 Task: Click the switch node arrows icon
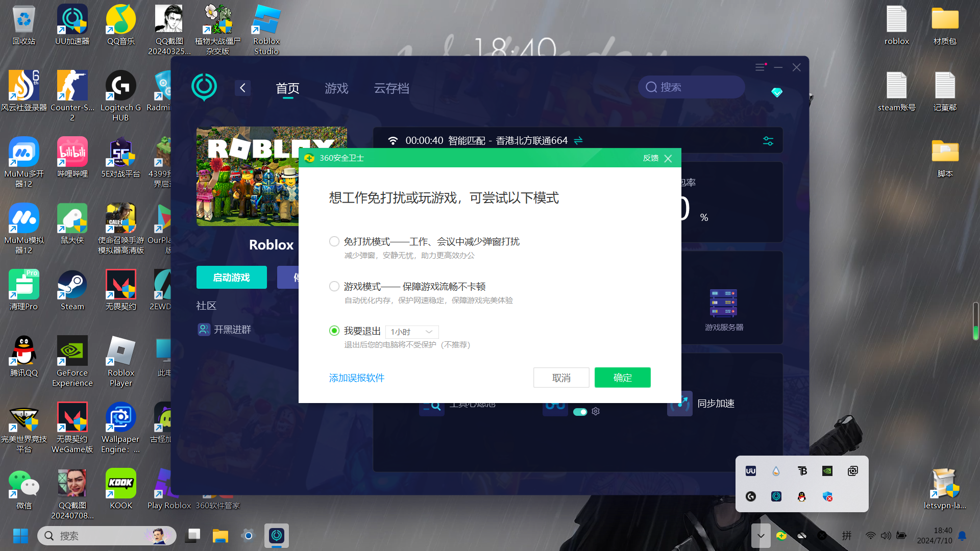(578, 140)
